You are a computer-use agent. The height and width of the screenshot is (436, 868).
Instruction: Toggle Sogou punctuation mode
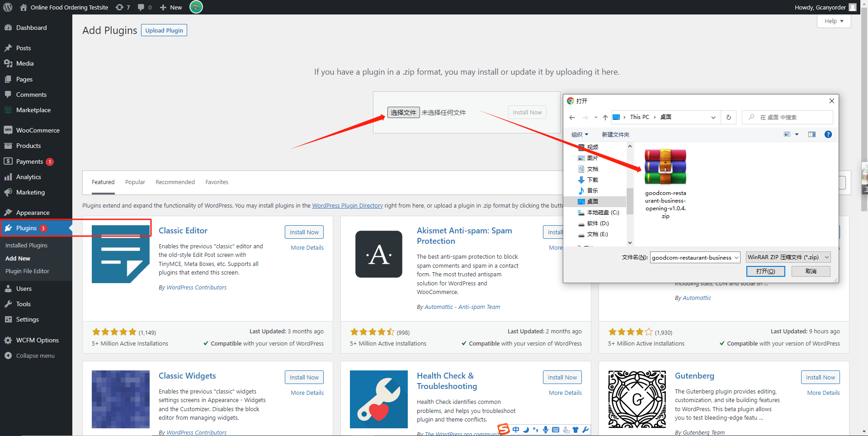pos(536,430)
